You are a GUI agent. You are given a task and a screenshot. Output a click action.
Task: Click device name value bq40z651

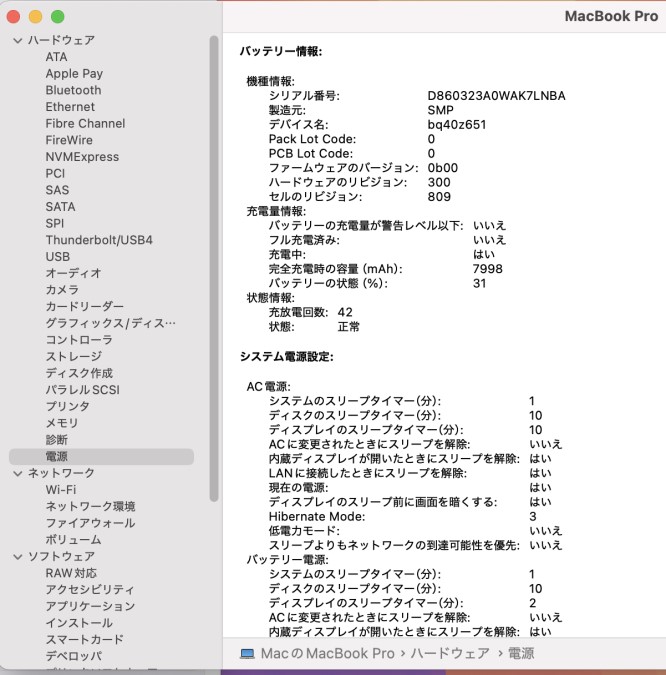[457, 125]
